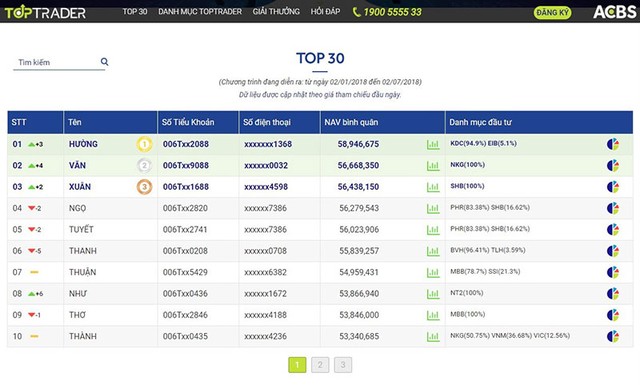Select account 006Txx2088
The image size is (640, 385).
[x=186, y=144]
